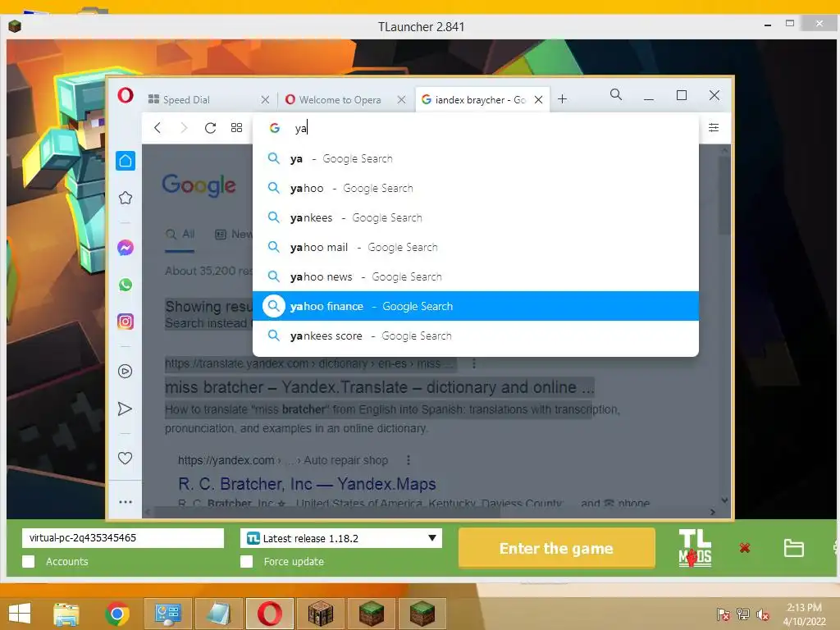
Task: Click the address bar showing 'ya'
Action: [476, 127]
